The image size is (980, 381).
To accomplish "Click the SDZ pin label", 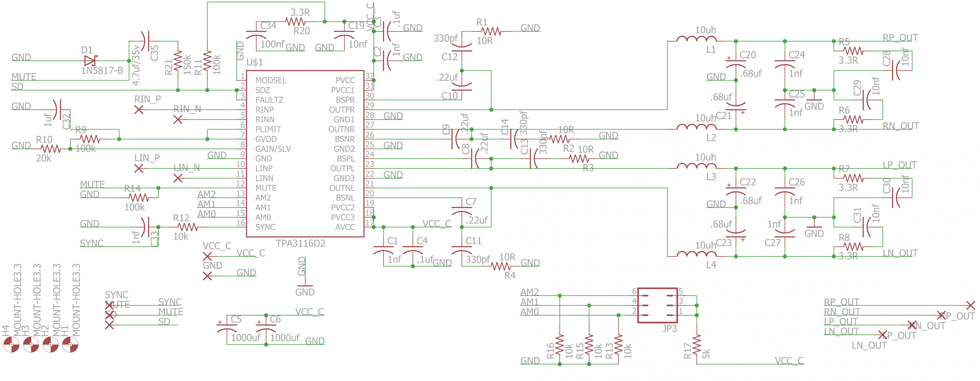I will [263, 90].
